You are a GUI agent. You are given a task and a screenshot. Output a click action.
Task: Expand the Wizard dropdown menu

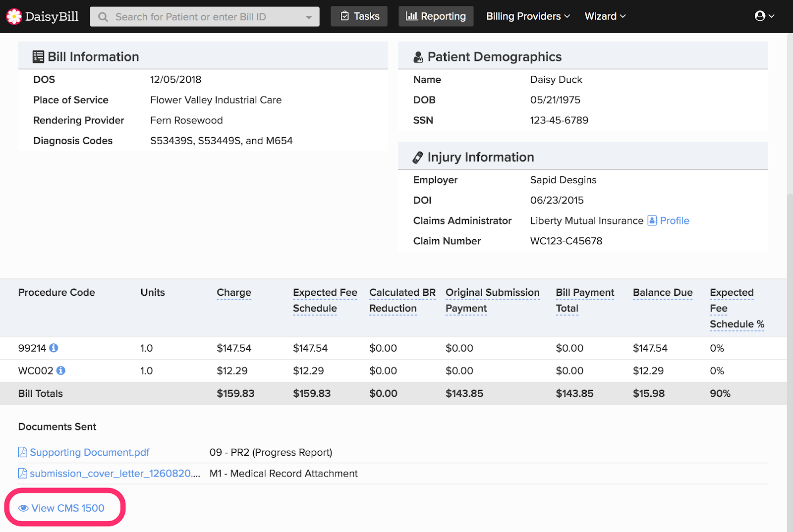pos(605,16)
